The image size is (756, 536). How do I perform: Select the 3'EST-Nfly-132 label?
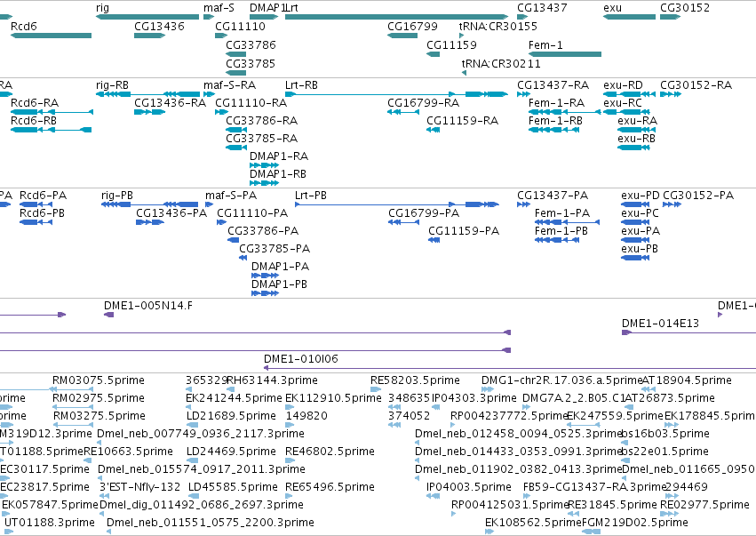point(139,487)
